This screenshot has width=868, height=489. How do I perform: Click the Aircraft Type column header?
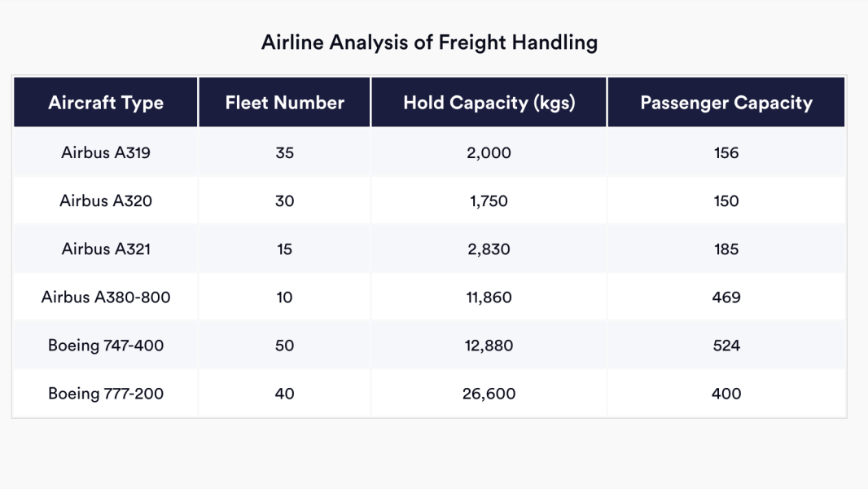coord(106,103)
